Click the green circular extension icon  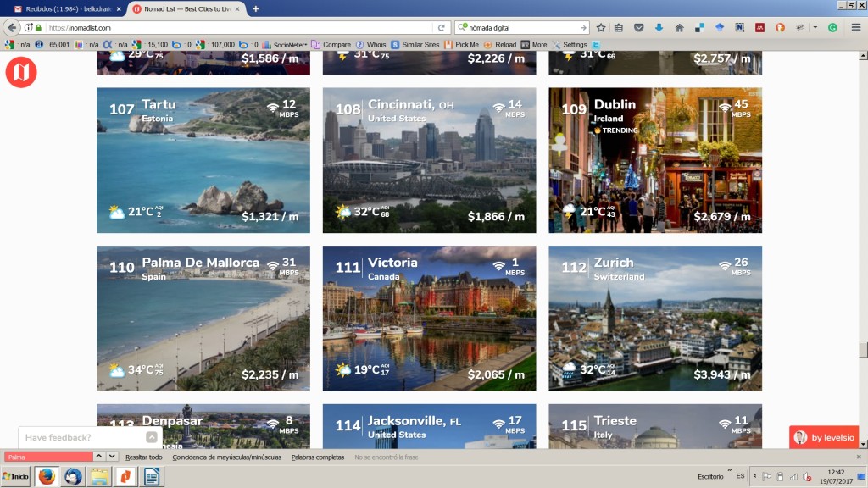pos(832,28)
